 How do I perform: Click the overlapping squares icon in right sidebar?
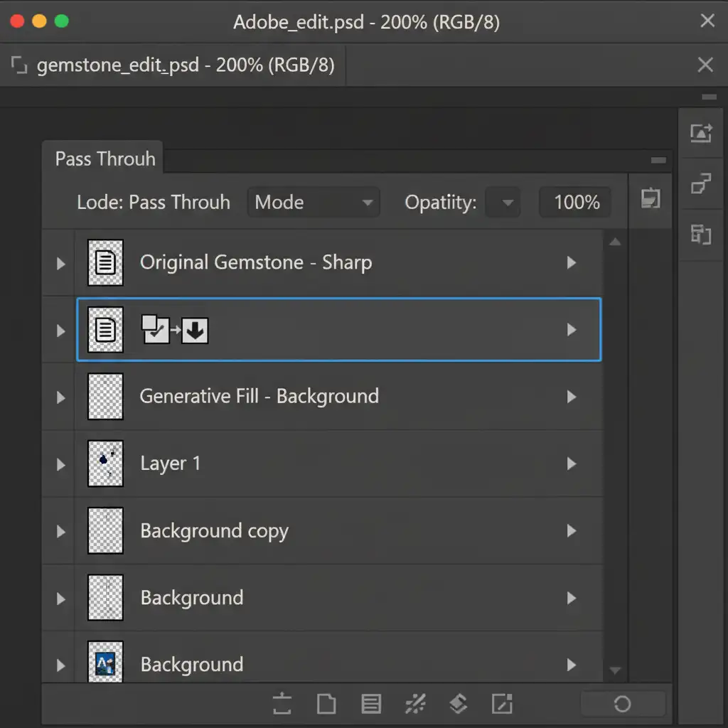pos(701,184)
